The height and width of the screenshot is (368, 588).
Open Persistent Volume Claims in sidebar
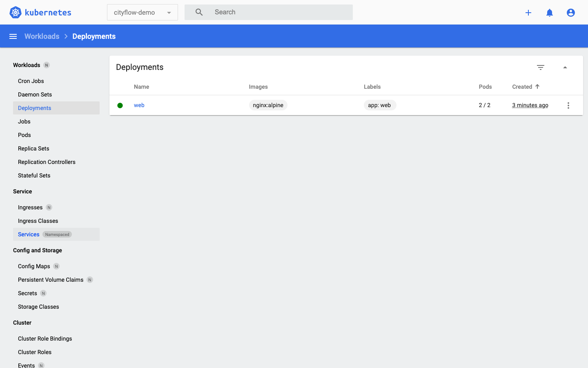coord(56,280)
